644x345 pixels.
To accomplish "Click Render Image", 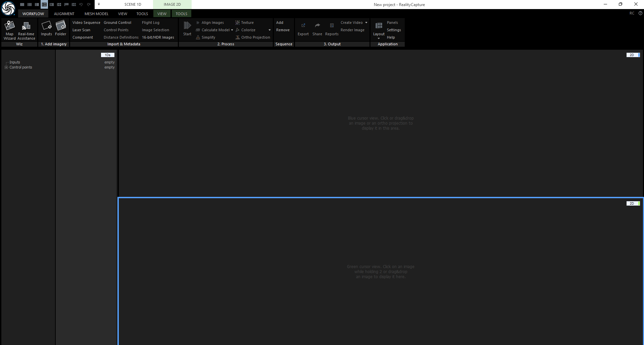I will pyautogui.click(x=352, y=30).
